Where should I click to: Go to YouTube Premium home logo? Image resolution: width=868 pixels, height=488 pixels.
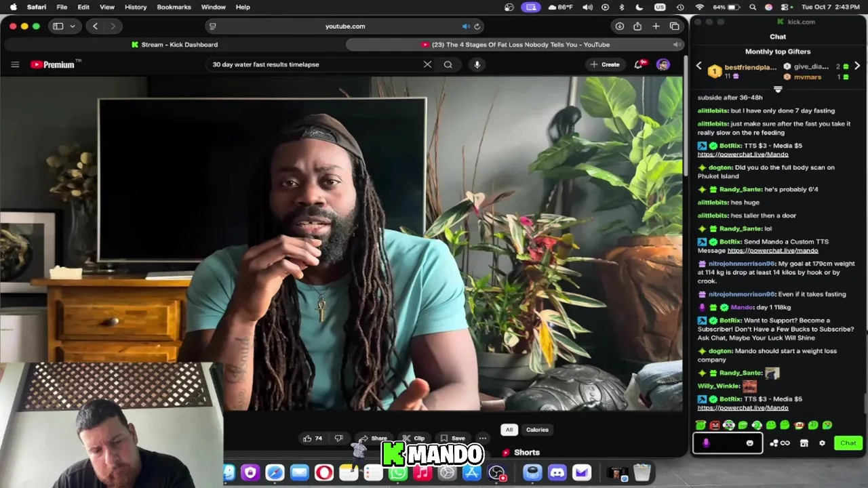56,64
